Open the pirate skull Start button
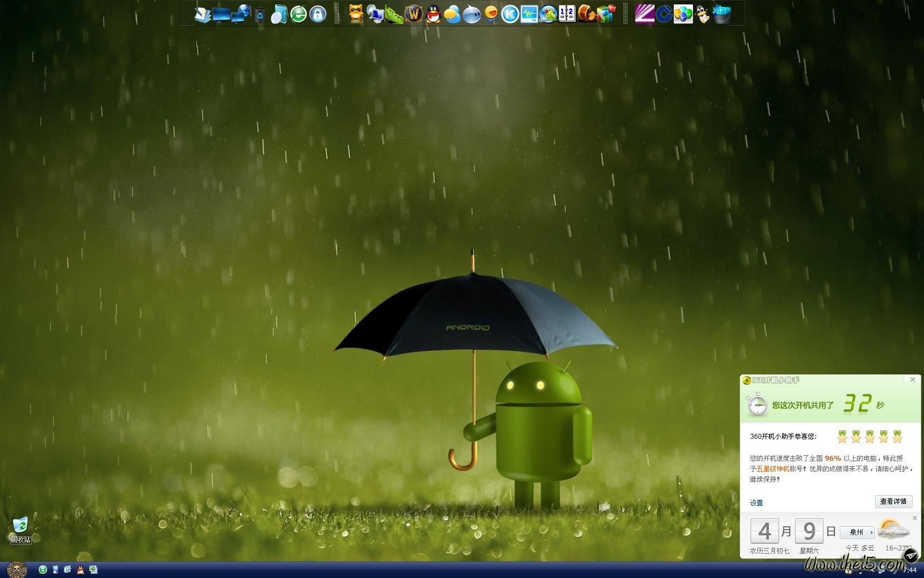 tap(17, 570)
